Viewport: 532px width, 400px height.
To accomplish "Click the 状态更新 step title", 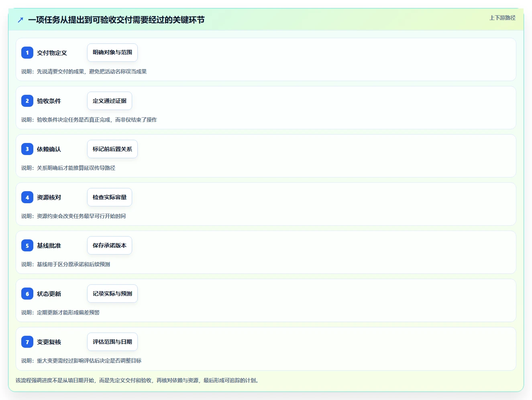I will (x=49, y=294).
